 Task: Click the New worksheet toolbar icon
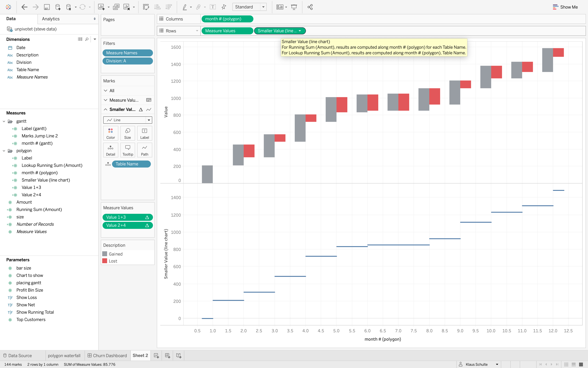[101, 7]
